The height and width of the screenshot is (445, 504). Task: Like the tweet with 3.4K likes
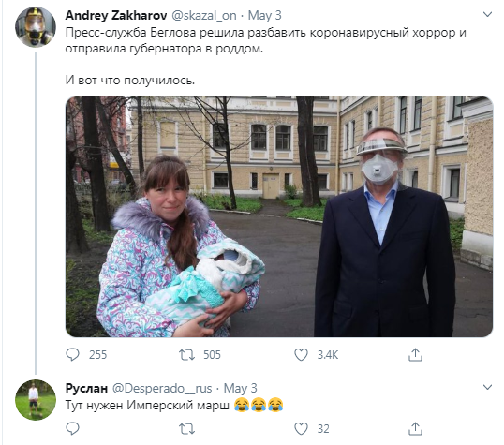pyautogui.click(x=301, y=355)
